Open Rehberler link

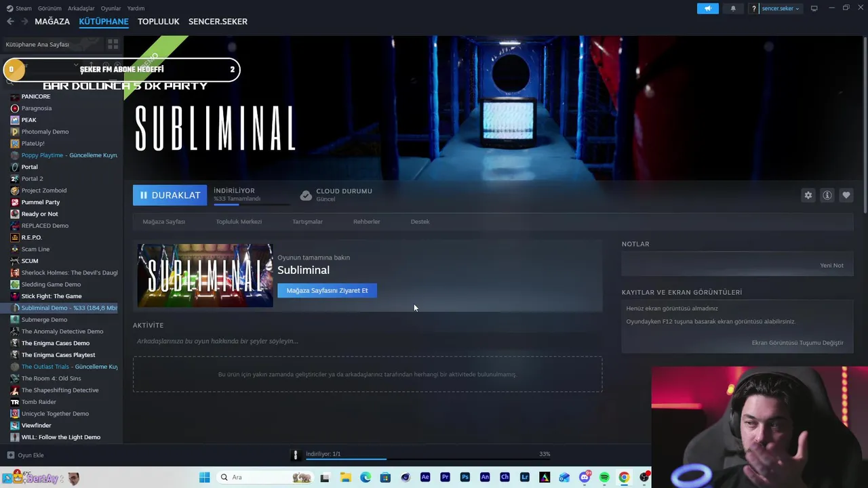(366, 222)
